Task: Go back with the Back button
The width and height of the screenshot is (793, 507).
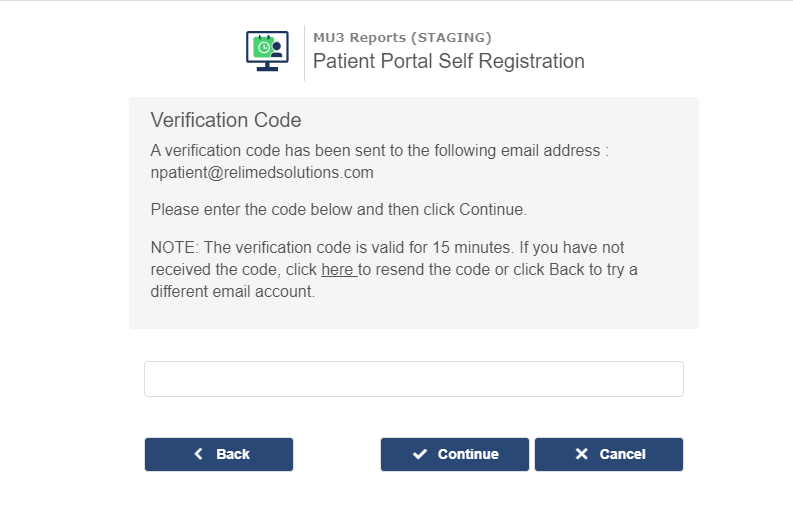Action: point(219,454)
